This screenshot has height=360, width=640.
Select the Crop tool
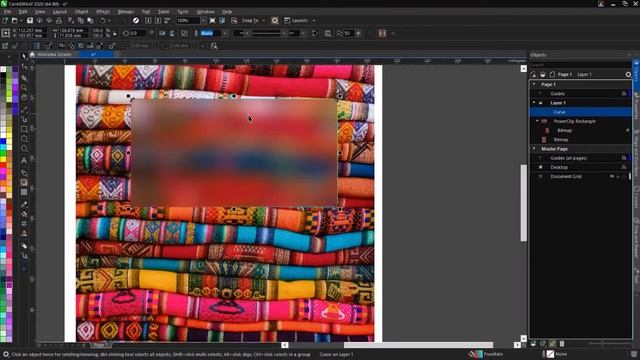click(24, 78)
